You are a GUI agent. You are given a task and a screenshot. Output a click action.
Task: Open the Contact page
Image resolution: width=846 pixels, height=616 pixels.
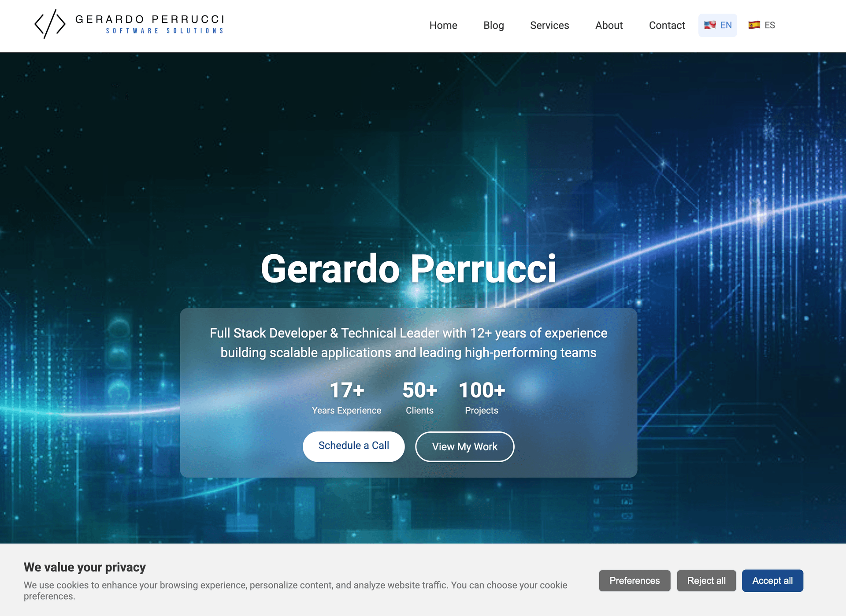click(x=667, y=25)
